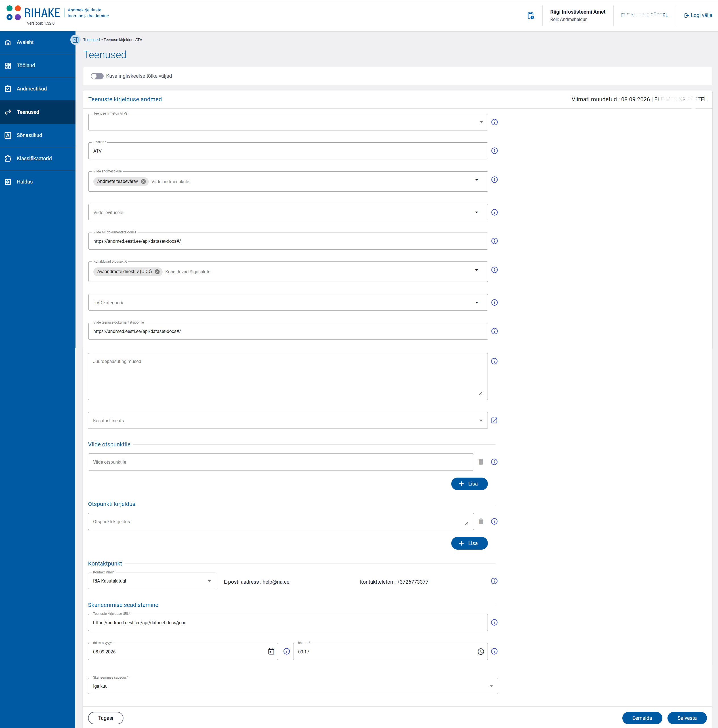
Task: Remove the Andmete teabevärav chip
Action: (143, 181)
